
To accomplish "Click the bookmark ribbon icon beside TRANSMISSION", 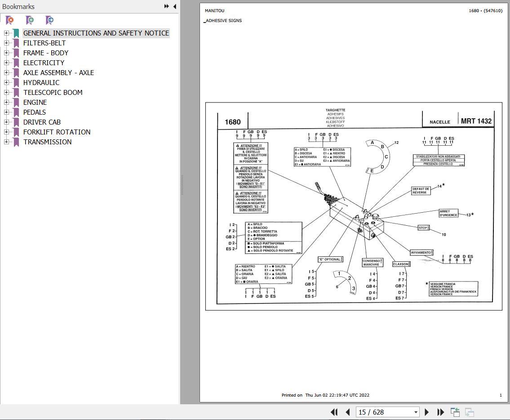I will pos(16,142).
